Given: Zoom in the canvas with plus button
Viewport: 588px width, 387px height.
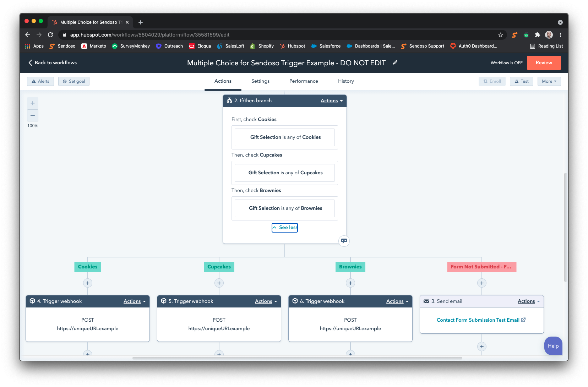Looking at the screenshot, I should pos(33,103).
